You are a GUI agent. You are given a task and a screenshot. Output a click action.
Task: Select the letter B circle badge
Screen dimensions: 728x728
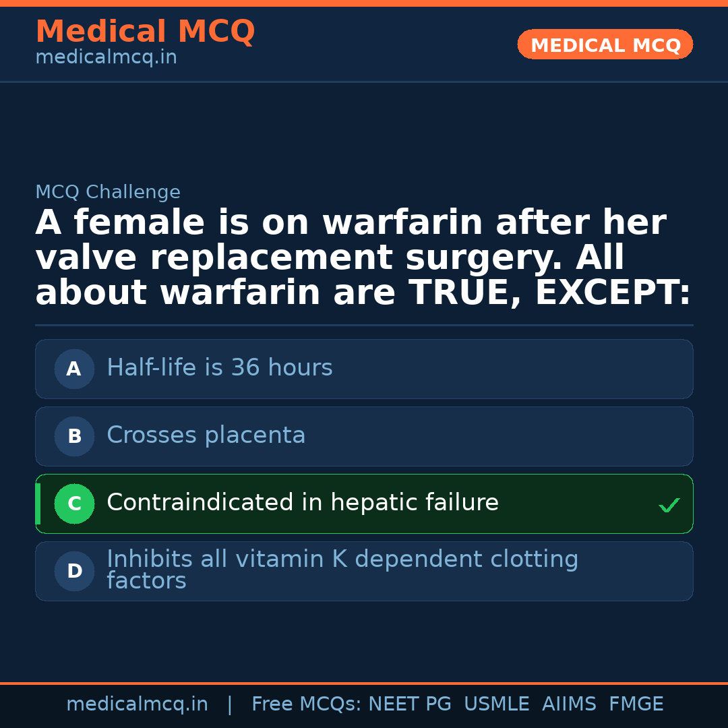(x=74, y=437)
